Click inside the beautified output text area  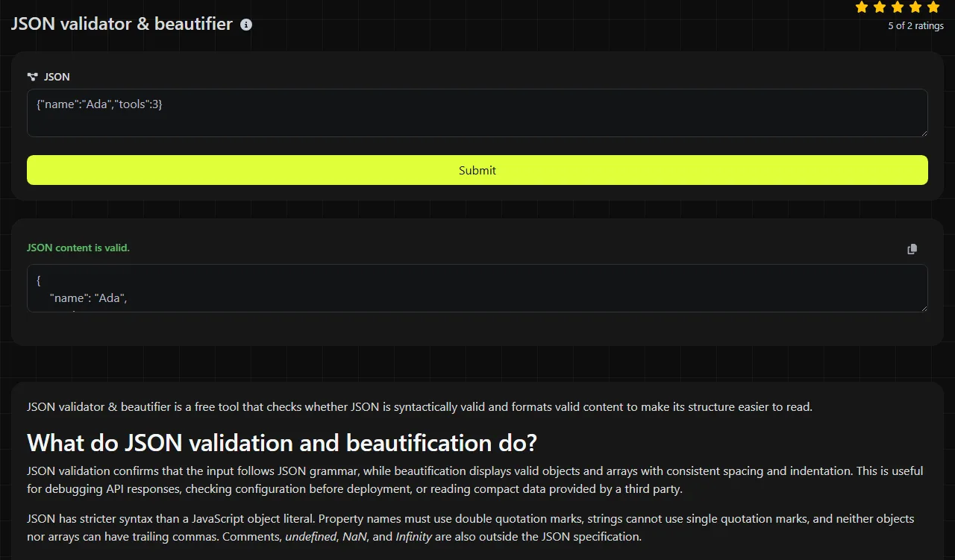pos(477,289)
